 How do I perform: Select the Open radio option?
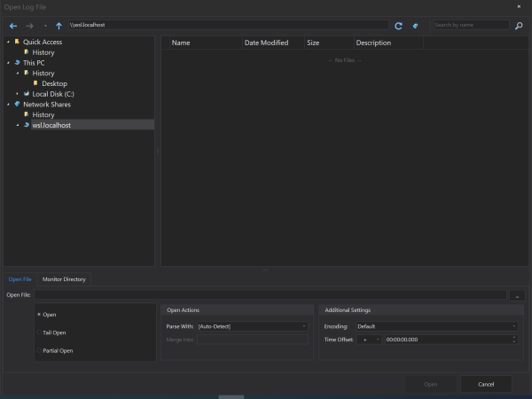coord(39,315)
